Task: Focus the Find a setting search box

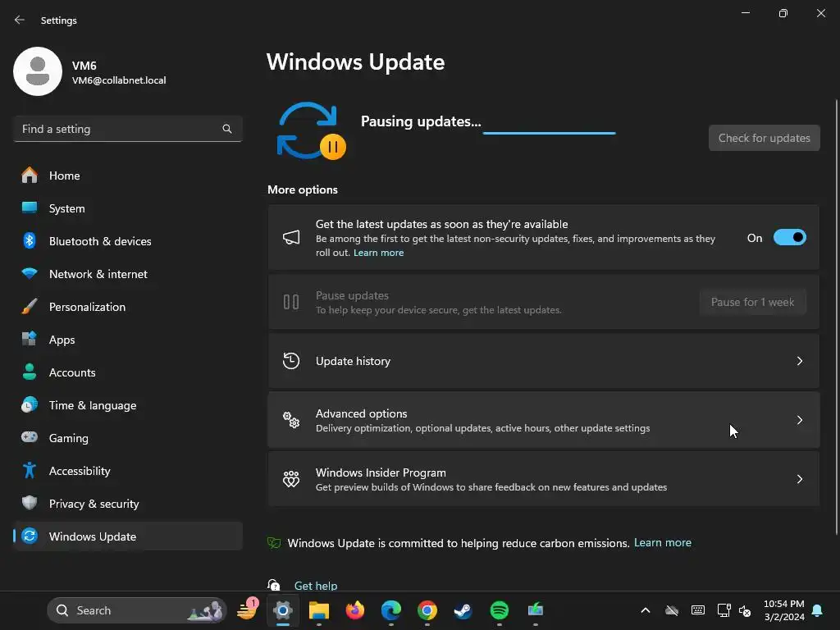Action: coord(127,129)
